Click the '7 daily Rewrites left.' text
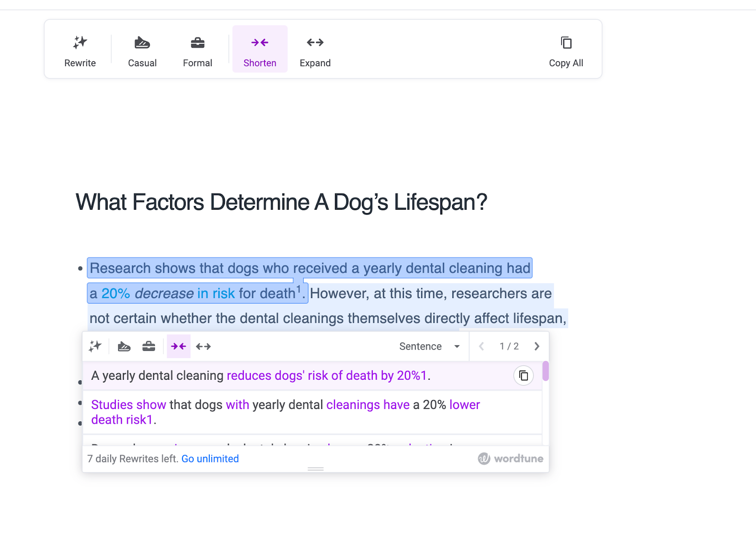 tap(133, 459)
